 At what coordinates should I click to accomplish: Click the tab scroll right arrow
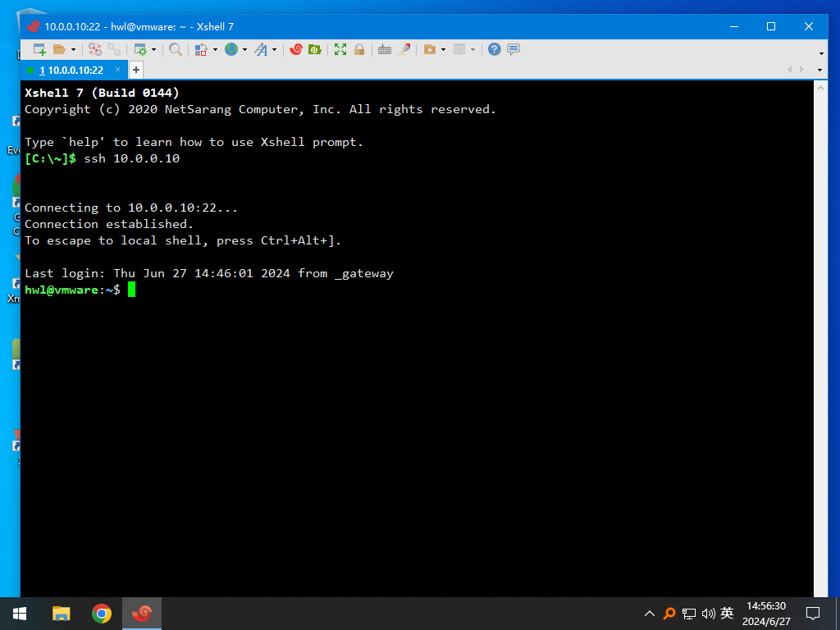click(801, 70)
